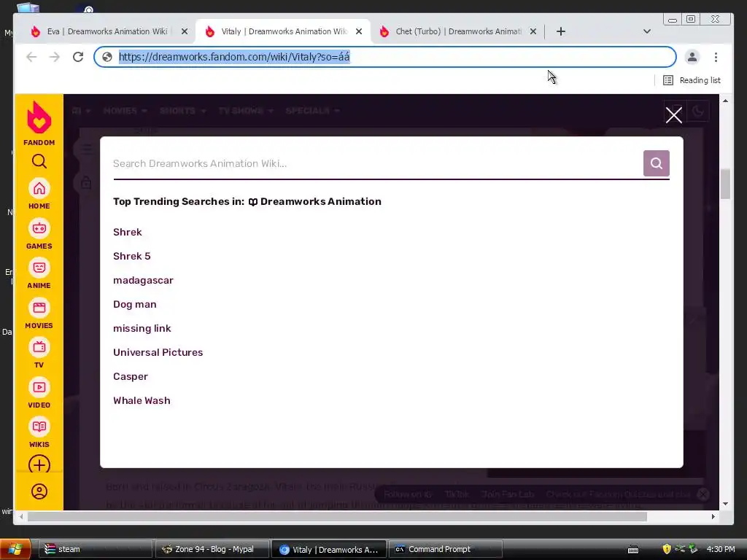
Task: Click the page scroll up arrow
Action: (x=725, y=101)
